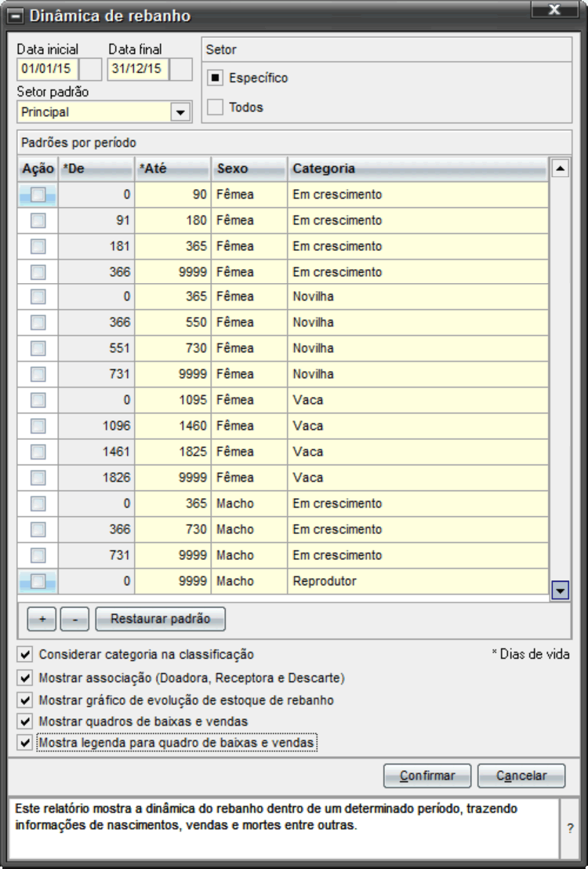Viewport: 588px width, 869px height.
Task: Select Até 9999 in Fêmea Em crescimento row
Action: pyautogui.click(x=173, y=272)
